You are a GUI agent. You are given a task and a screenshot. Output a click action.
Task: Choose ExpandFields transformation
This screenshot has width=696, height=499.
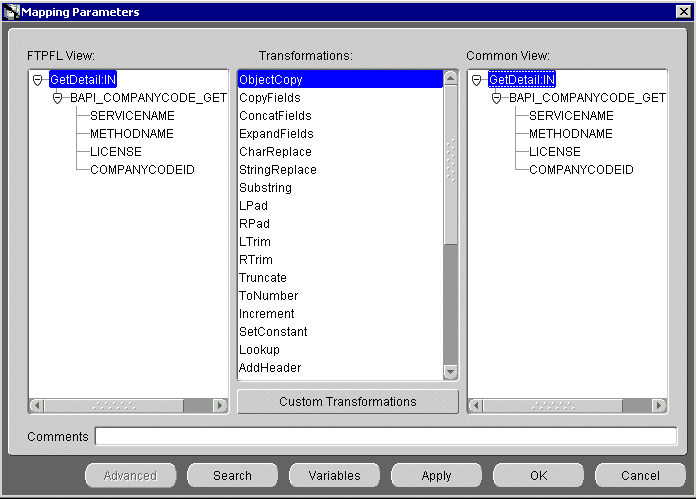(340, 134)
